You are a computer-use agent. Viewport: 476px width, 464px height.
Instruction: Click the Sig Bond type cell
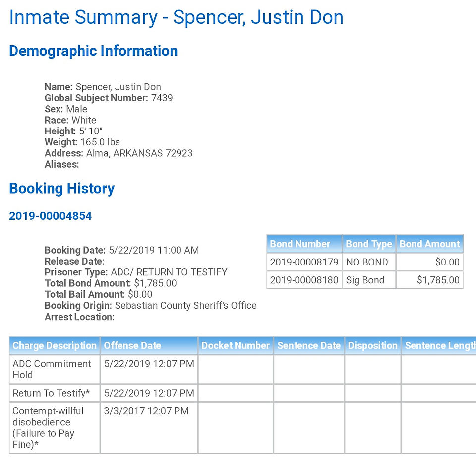pos(369,280)
